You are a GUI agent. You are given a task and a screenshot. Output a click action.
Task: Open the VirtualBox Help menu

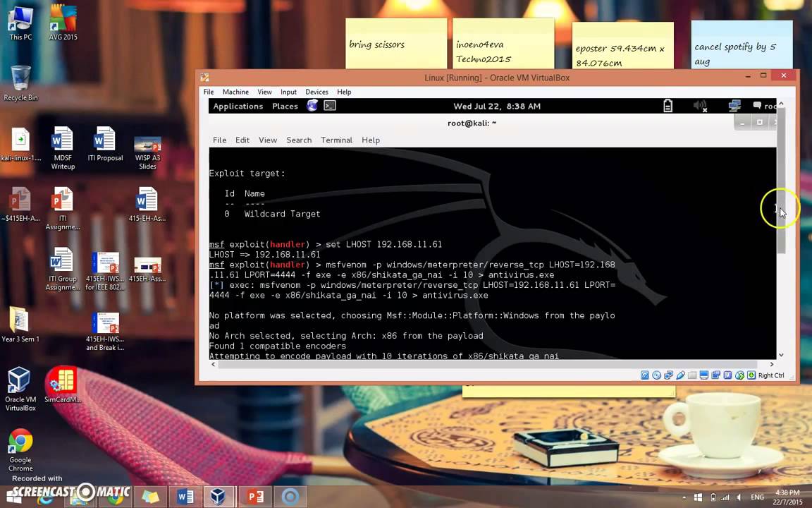click(x=344, y=92)
